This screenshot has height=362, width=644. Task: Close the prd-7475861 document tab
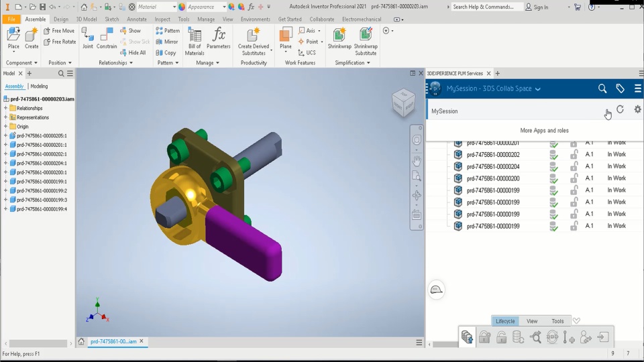pos(142,341)
